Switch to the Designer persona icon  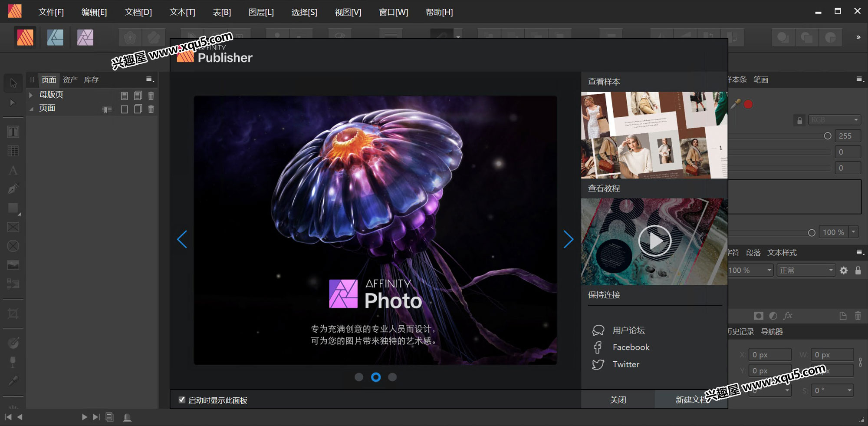[55, 37]
